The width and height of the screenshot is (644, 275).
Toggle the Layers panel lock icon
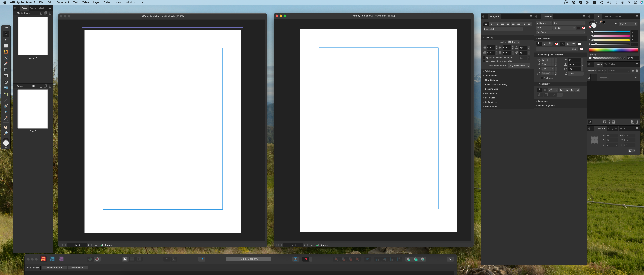click(637, 71)
